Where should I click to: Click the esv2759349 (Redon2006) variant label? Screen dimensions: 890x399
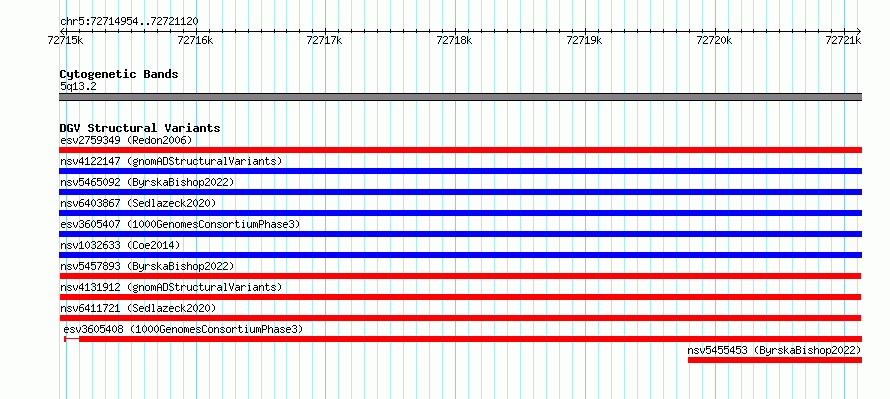tap(126, 140)
